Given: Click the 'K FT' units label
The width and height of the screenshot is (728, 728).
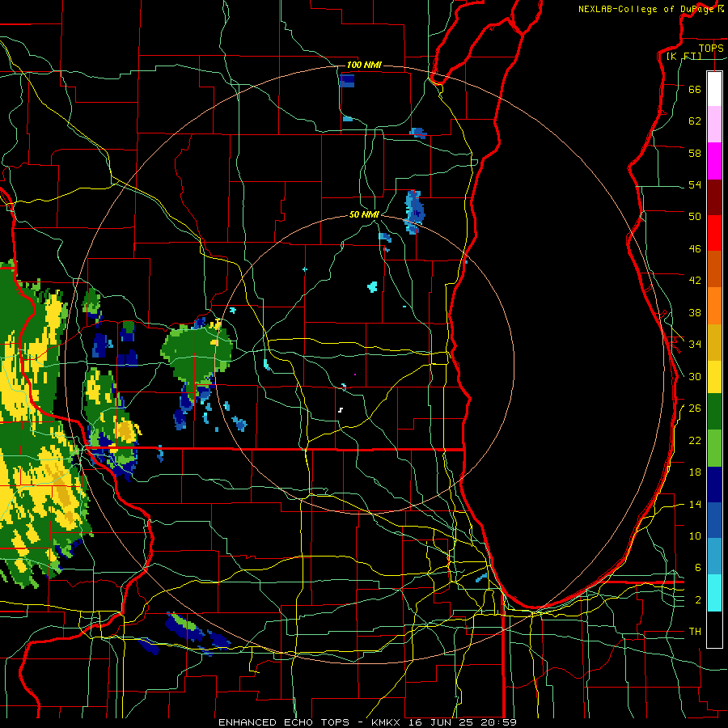Looking at the screenshot, I should (684, 57).
